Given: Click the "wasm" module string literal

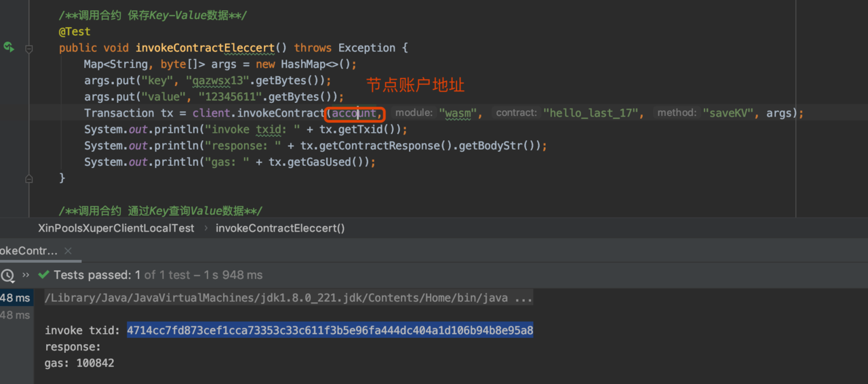Looking at the screenshot, I should tap(458, 113).
